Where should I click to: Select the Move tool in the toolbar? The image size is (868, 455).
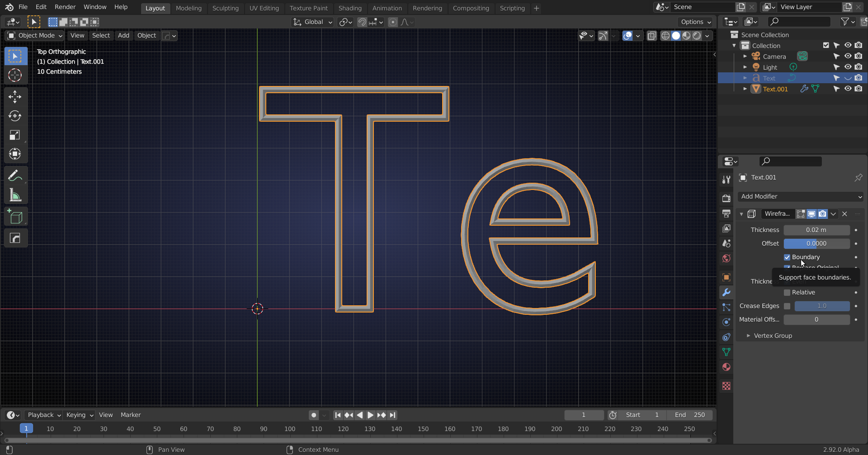15,97
